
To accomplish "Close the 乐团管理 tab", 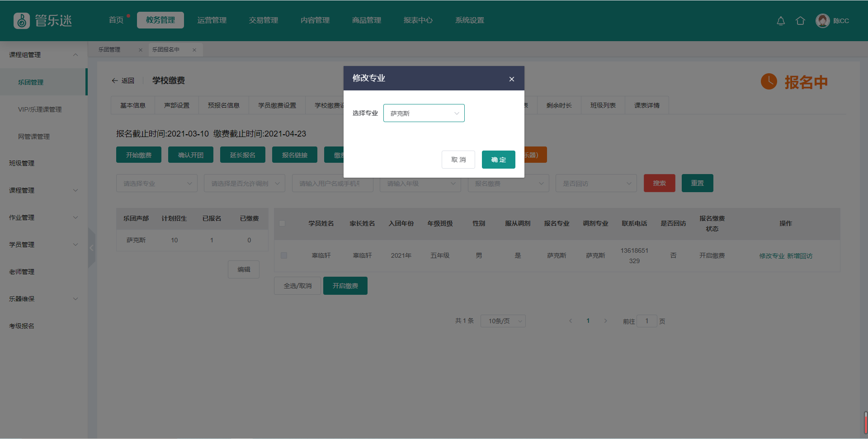I will point(141,50).
